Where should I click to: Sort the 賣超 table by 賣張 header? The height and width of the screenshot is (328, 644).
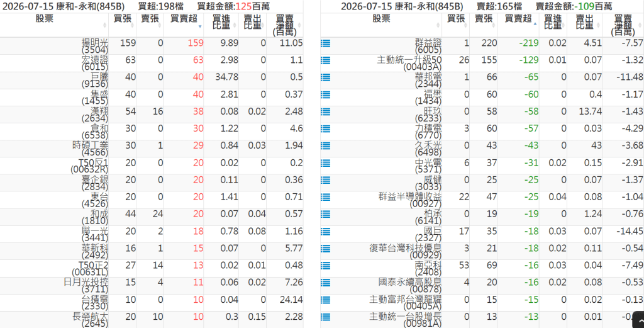pyautogui.click(x=484, y=25)
